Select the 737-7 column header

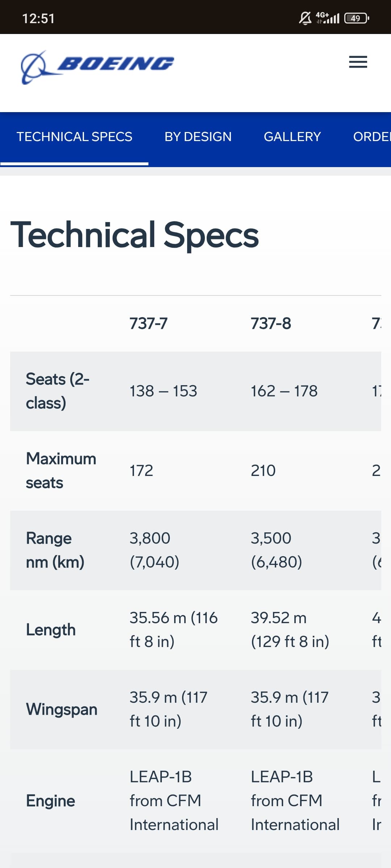coord(148,323)
